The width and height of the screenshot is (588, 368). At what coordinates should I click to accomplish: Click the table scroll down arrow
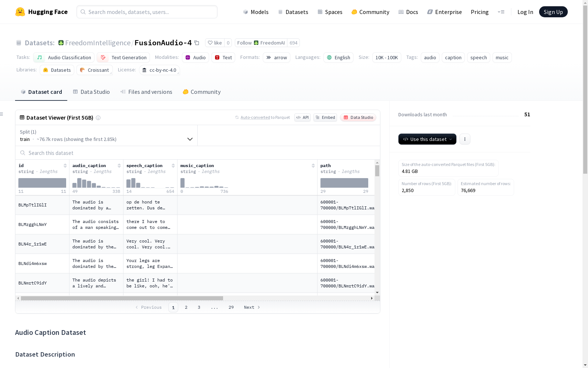[x=377, y=293]
